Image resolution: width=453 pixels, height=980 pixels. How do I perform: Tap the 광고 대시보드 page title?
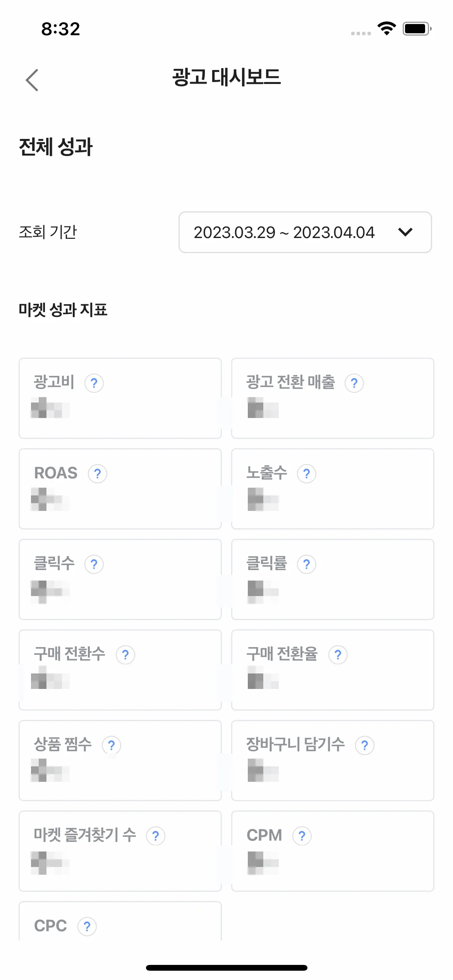(226, 77)
